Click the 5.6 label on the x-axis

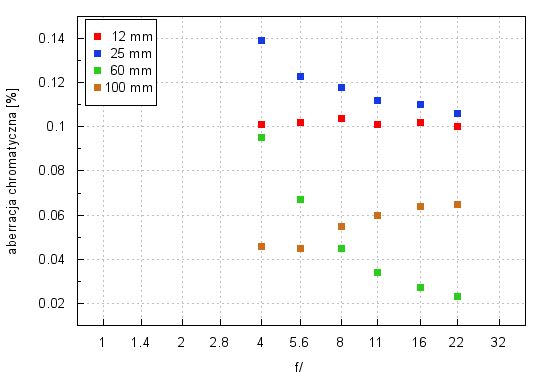(x=299, y=342)
